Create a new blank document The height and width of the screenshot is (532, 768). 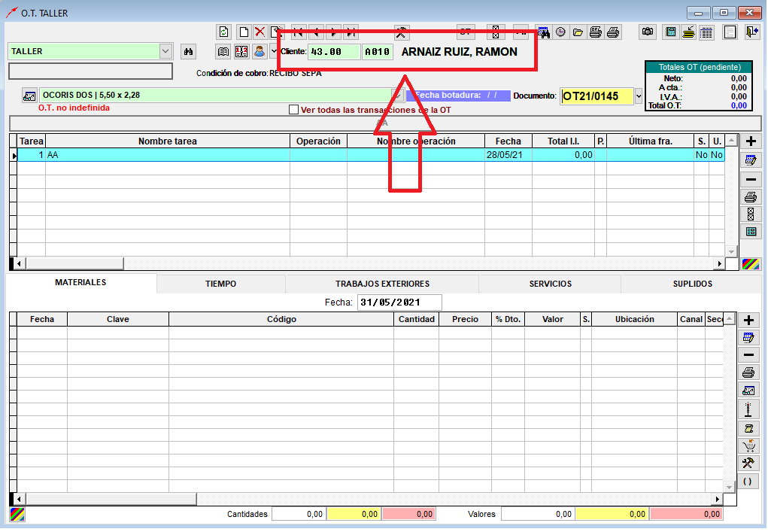(243, 32)
